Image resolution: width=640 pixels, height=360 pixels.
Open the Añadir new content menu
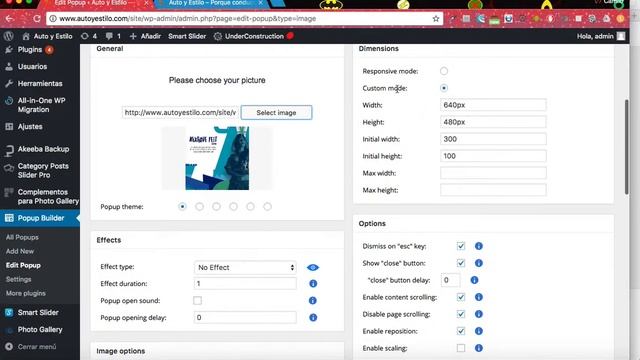click(x=145, y=36)
